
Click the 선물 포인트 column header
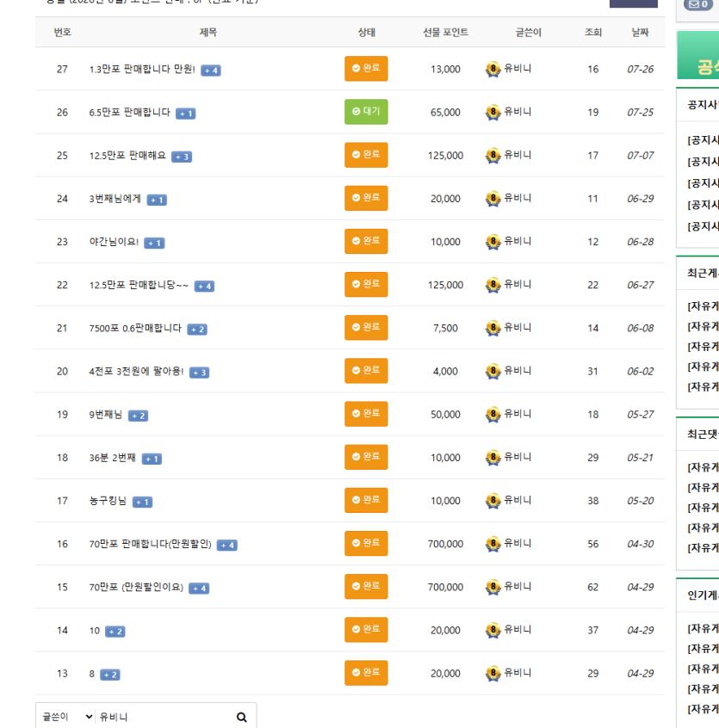pyautogui.click(x=445, y=33)
